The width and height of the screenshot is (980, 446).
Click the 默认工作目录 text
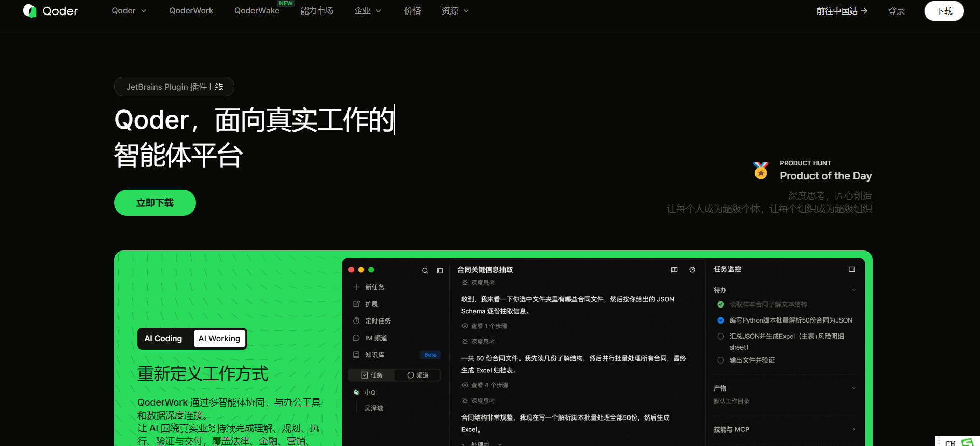pos(731,401)
